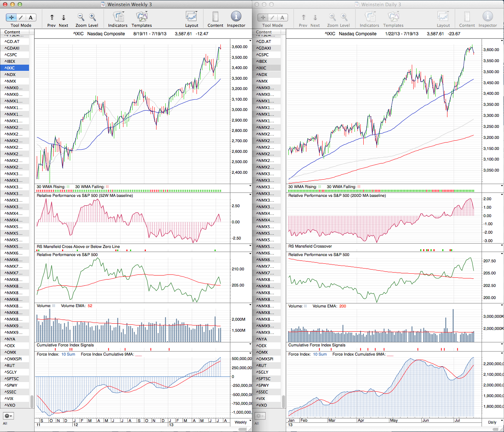Open gear action menu below Weekly watchlist
This screenshot has width=504, height=432.
tap(8, 416)
